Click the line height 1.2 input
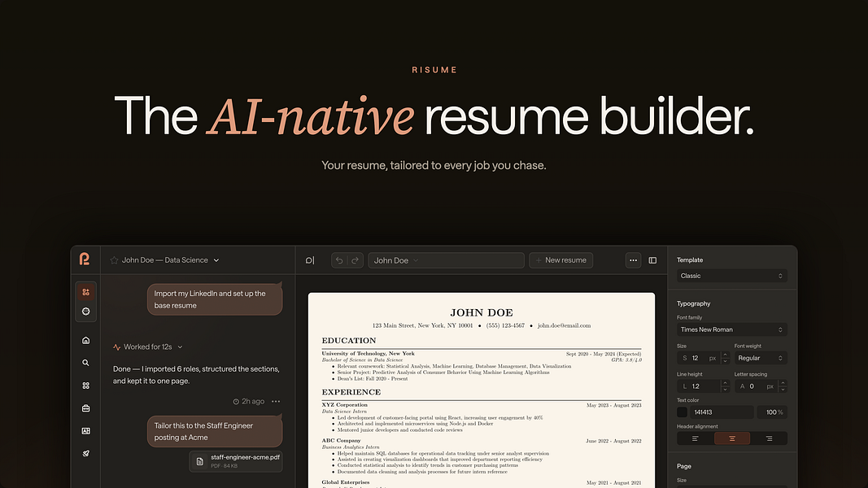868x488 pixels. click(x=699, y=386)
